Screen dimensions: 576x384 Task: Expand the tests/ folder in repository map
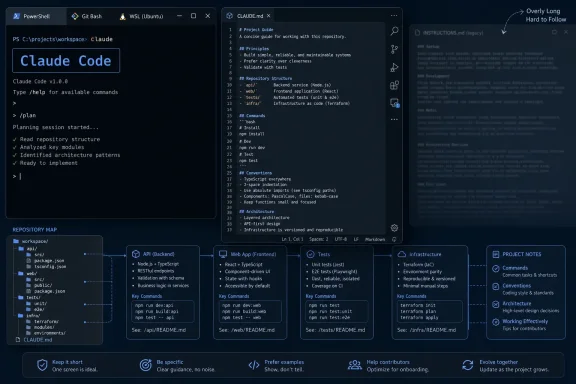coord(30,297)
